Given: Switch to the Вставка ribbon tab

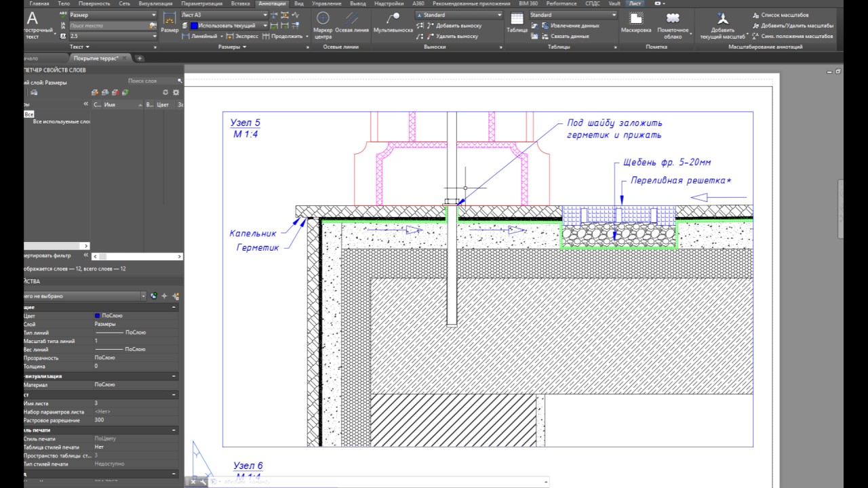Looking at the screenshot, I should [x=240, y=3].
